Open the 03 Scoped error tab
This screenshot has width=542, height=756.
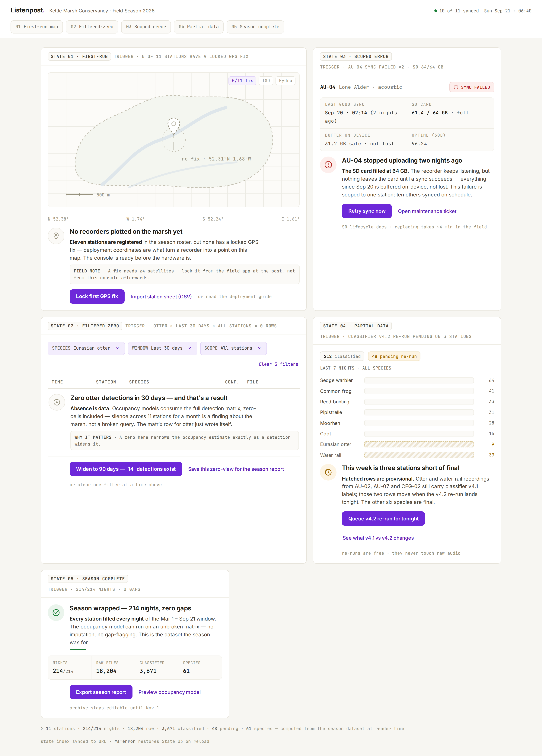146,27
